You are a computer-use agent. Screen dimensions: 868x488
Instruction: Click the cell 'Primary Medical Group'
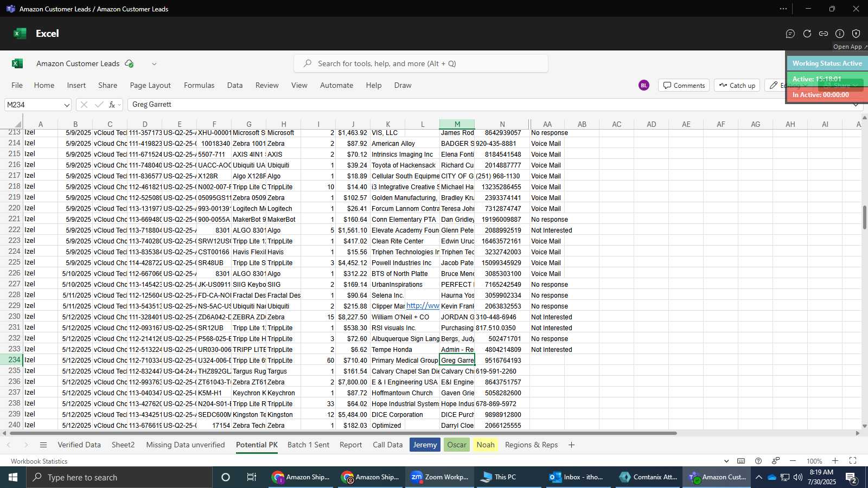pos(405,360)
